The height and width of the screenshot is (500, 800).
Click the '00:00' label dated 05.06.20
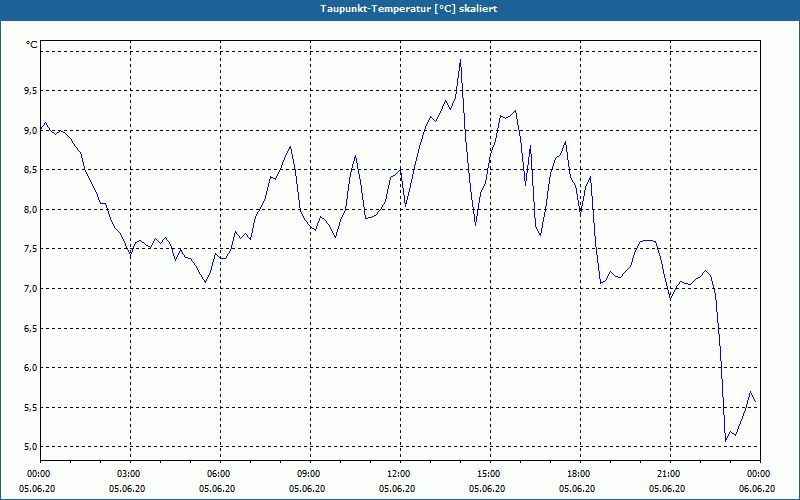pos(37,474)
